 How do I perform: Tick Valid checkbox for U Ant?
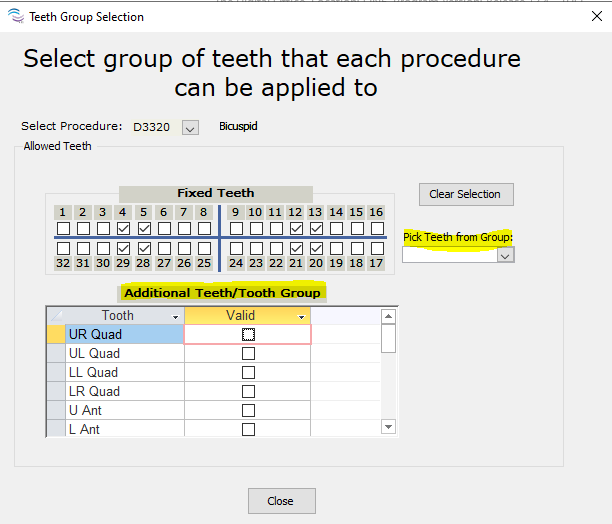point(248,410)
